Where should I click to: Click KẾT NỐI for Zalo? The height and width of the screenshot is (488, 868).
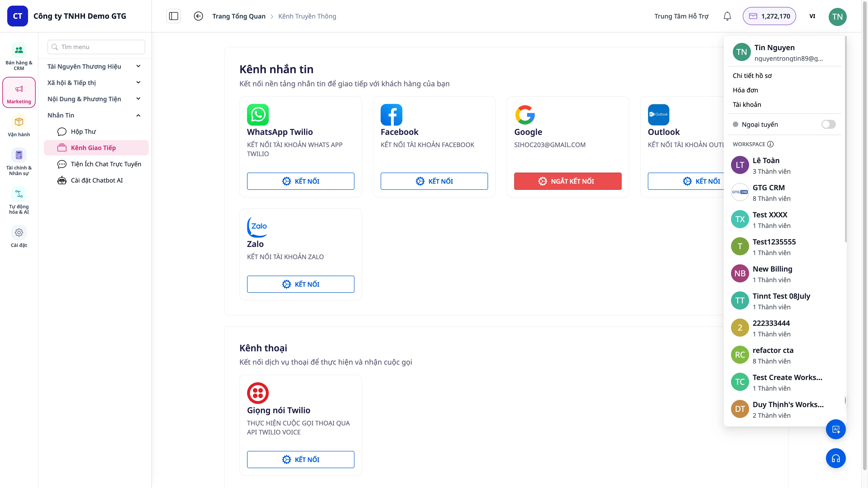pyautogui.click(x=301, y=284)
